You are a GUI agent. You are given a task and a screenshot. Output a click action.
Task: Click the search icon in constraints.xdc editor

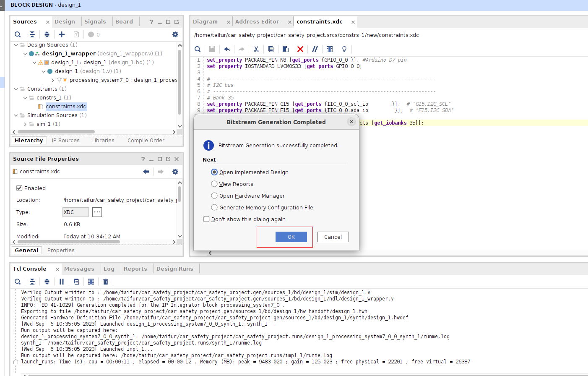point(198,49)
